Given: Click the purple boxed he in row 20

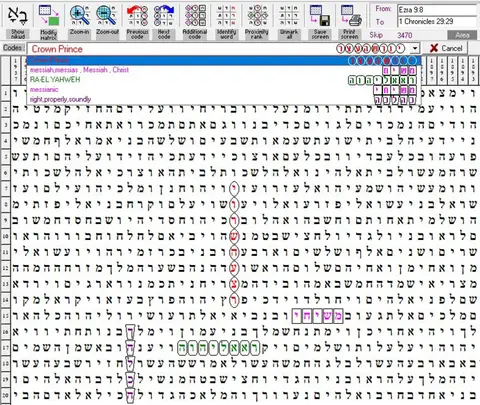Looking at the screenshot, I should [130, 395].
